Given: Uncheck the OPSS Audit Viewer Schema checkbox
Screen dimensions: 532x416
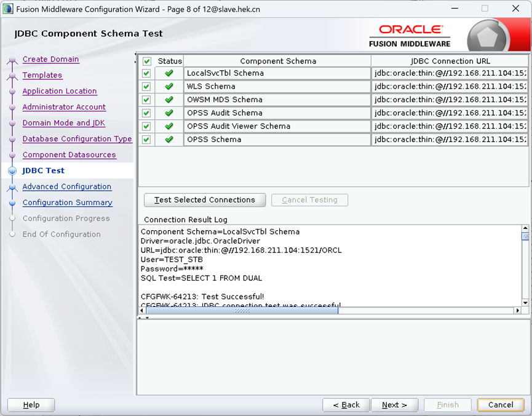Looking at the screenshot, I should click(x=146, y=126).
